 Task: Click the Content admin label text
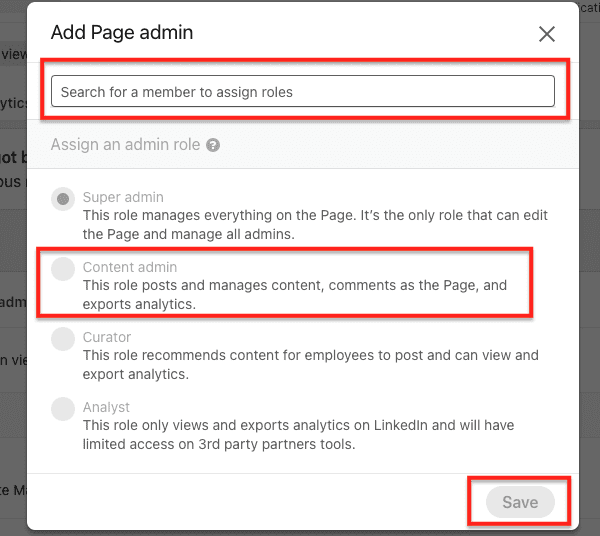click(130, 267)
